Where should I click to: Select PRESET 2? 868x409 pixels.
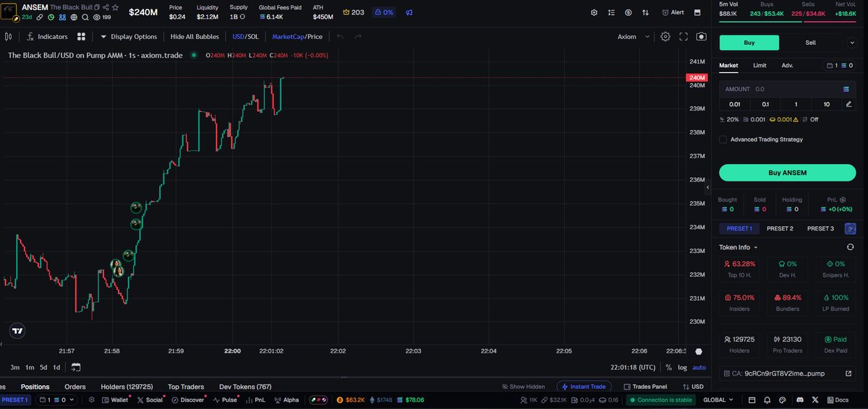click(x=780, y=228)
